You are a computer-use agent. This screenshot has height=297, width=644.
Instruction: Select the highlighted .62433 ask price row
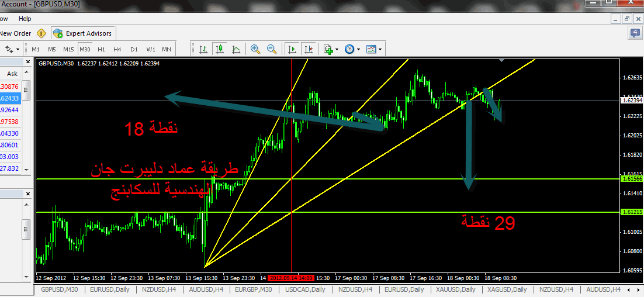tap(11, 98)
